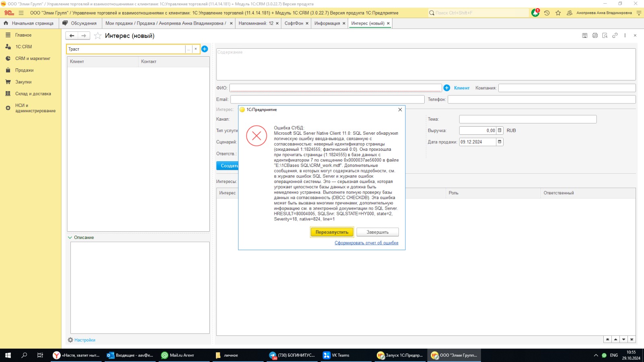Click the Завершить button in dialog
644x362 pixels.
(x=377, y=232)
